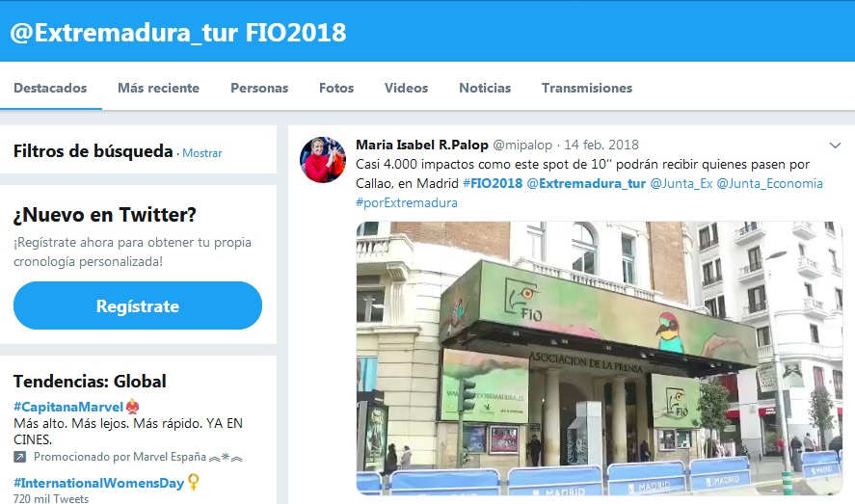
Task: Click the #FIO2018 hashtag in tweet
Action: pyautogui.click(x=493, y=184)
